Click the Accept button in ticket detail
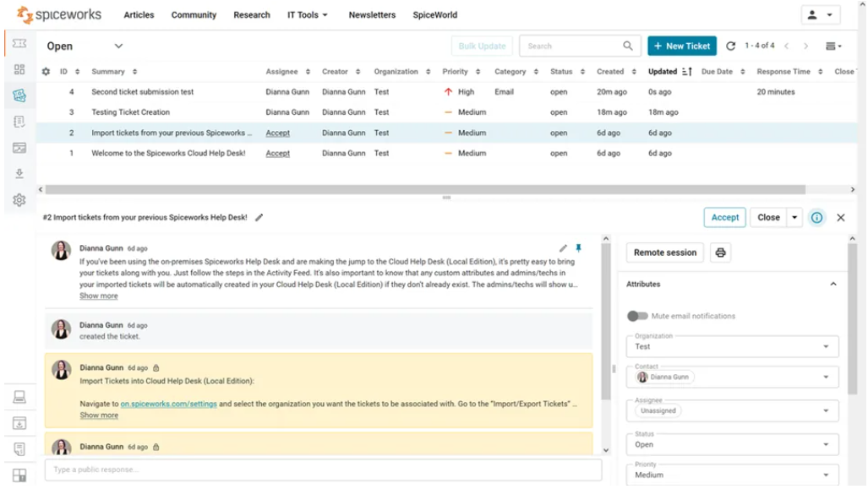 tap(724, 217)
